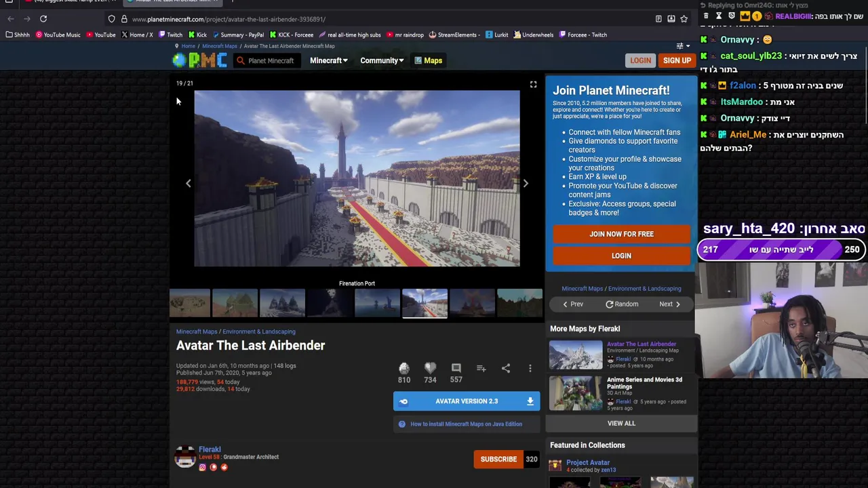Click the '148 logs' text
868x488 pixels.
coord(285,366)
